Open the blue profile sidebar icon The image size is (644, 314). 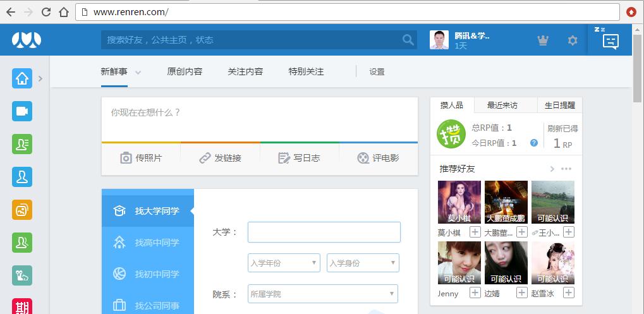coord(22,177)
